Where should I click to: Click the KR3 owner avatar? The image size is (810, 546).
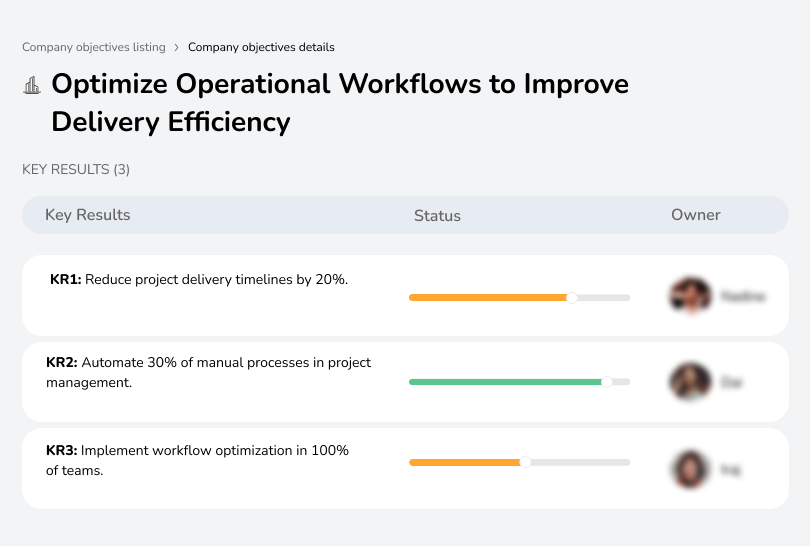690,469
